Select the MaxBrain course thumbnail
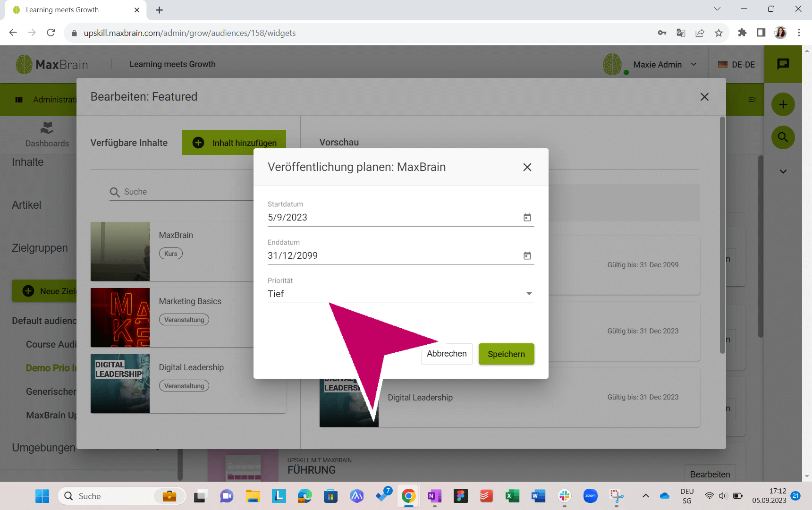The width and height of the screenshot is (812, 510). pyautogui.click(x=120, y=251)
